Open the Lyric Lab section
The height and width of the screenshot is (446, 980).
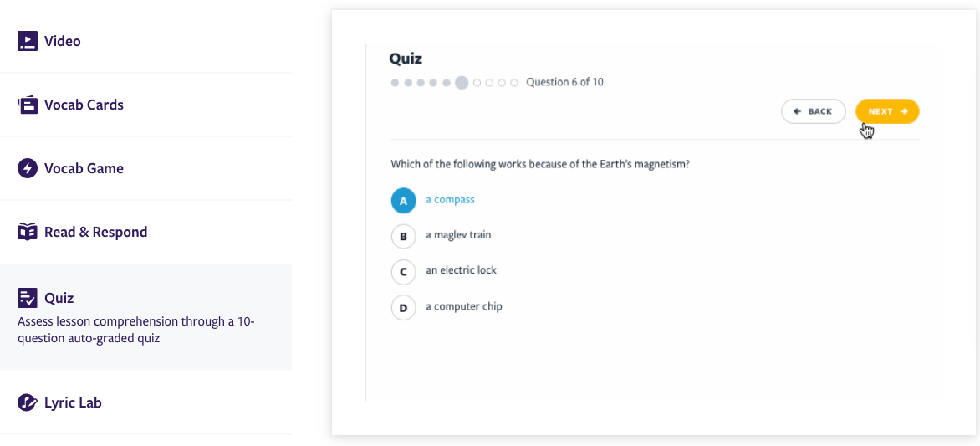(73, 403)
